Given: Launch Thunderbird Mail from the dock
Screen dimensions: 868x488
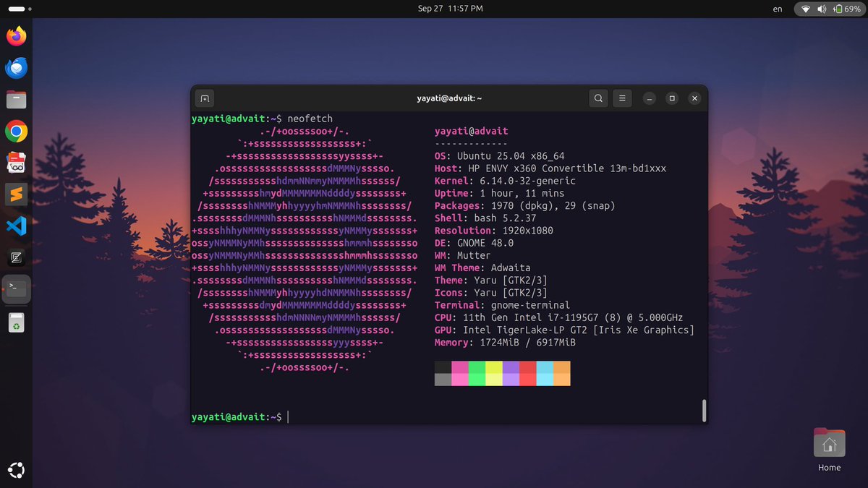Looking at the screenshot, I should coord(16,68).
